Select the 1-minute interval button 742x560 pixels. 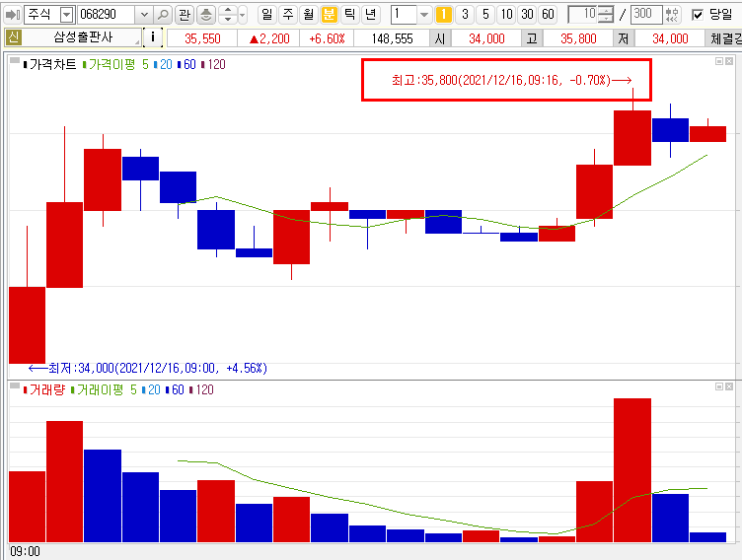[443, 15]
